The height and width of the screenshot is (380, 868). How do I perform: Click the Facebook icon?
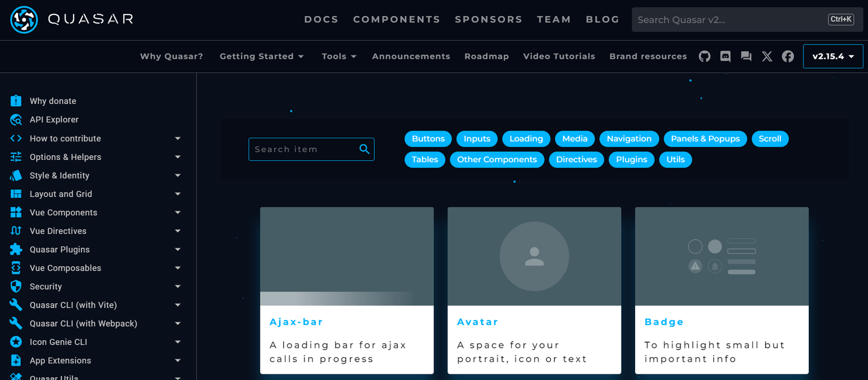[x=788, y=56]
